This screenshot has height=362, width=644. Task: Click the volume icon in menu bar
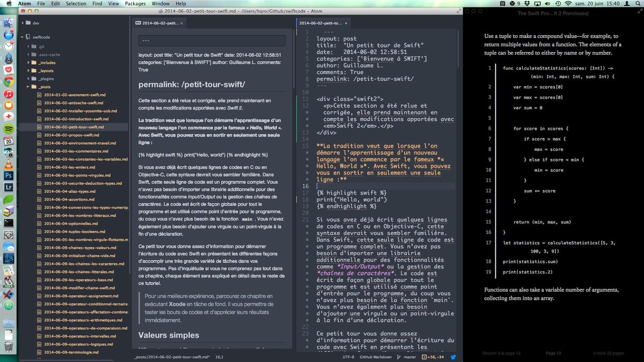(547, 4)
